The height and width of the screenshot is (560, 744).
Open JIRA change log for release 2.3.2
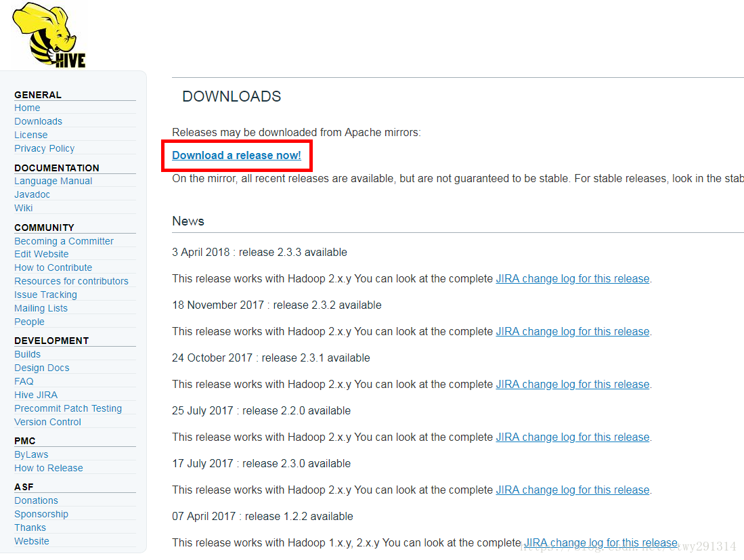(x=572, y=331)
